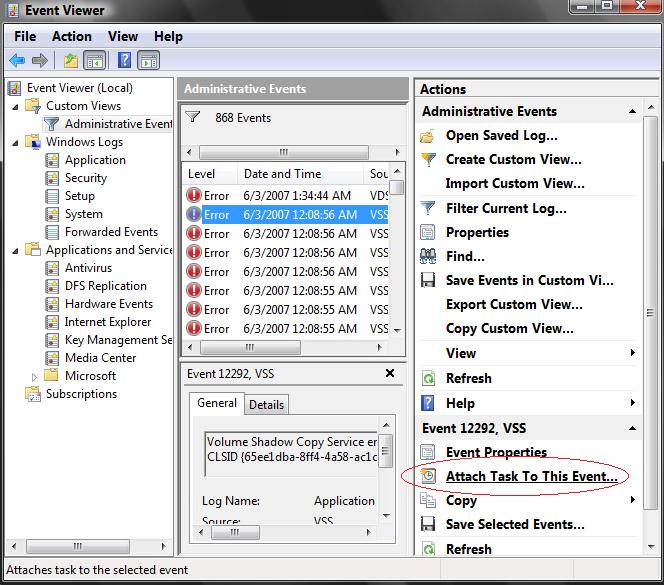Click the red error icon for 1:34:44 AM event
The height and width of the screenshot is (585, 664).
[x=194, y=195]
